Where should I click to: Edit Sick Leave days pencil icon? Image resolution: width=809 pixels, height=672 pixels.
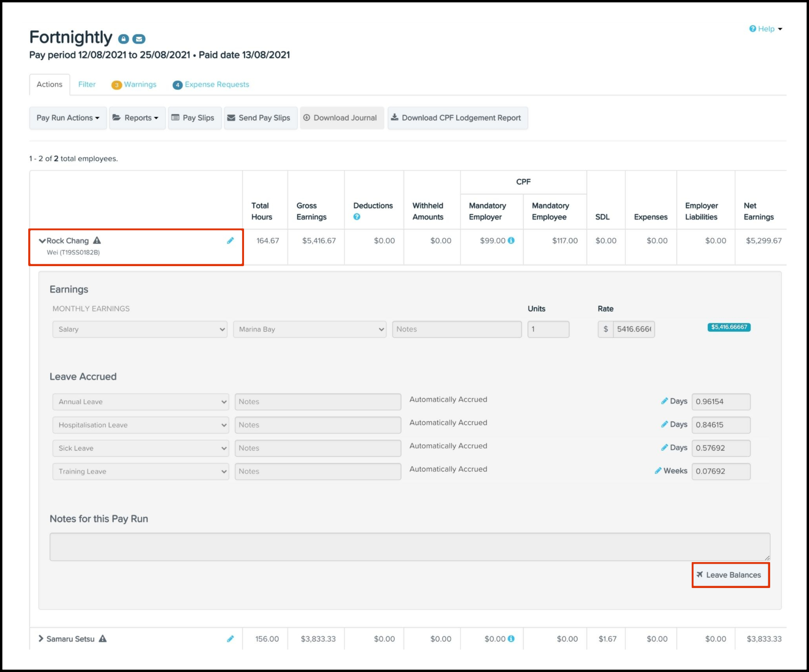[664, 447]
